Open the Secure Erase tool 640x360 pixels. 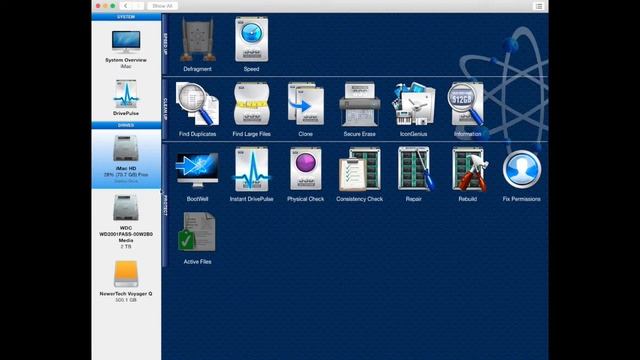point(359,109)
